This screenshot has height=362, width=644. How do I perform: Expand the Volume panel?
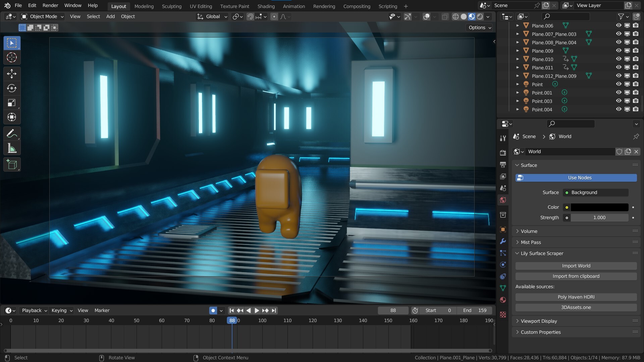point(529,231)
